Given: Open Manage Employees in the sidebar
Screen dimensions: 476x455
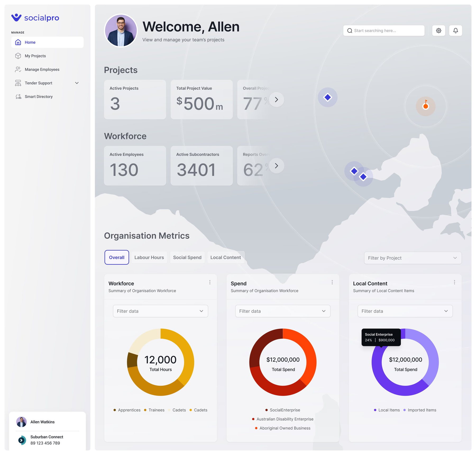Looking at the screenshot, I should click(x=48, y=69).
